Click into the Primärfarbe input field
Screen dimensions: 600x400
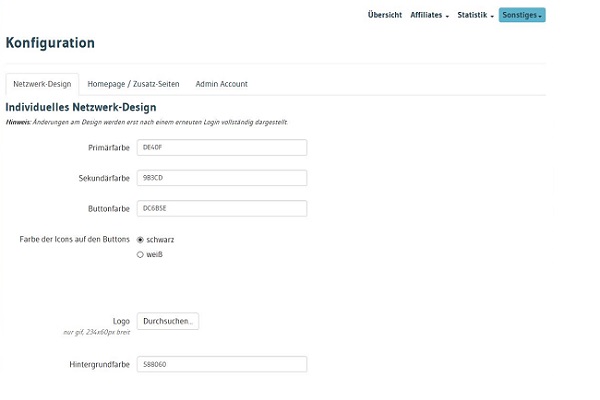221,147
